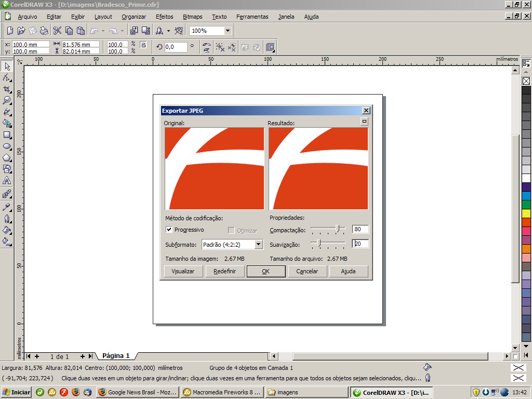
Task: Open the Bitmaps menu
Action: (192, 17)
